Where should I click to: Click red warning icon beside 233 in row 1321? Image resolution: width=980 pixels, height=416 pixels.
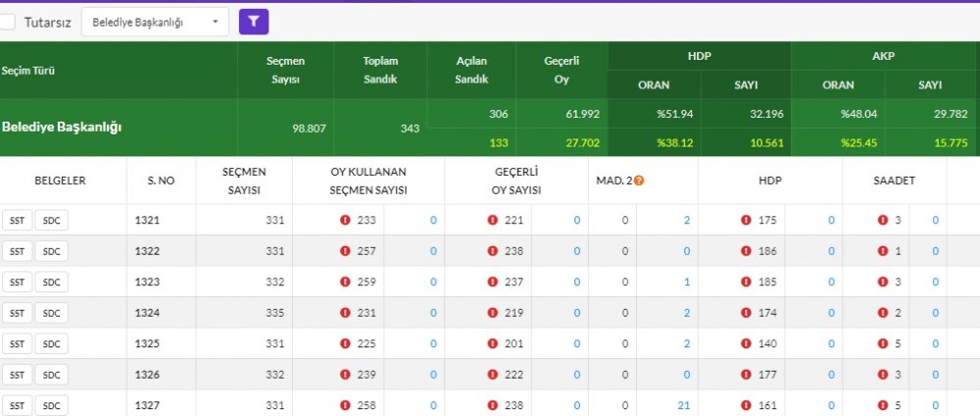coord(345,221)
